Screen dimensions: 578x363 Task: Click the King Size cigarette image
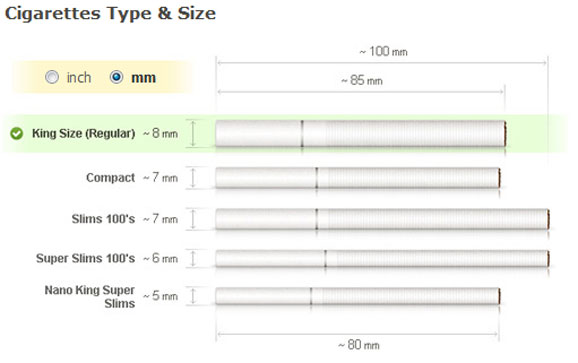click(x=361, y=133)
